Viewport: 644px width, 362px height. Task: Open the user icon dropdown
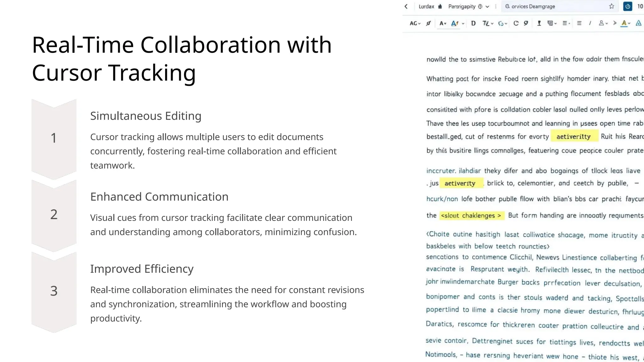(x=603, y=23)
